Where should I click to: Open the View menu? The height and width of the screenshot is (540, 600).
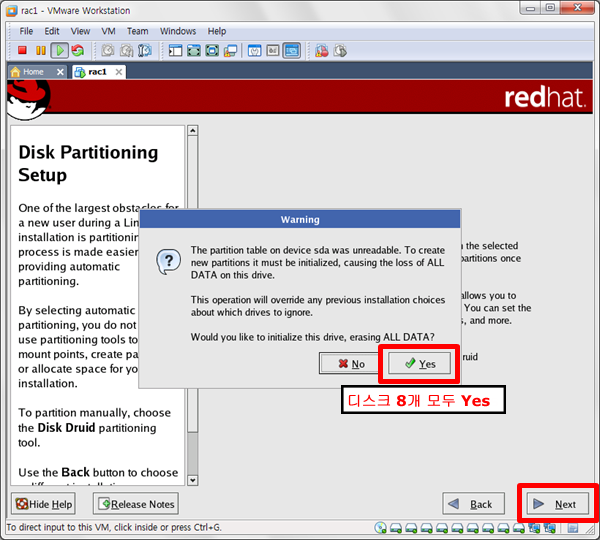pos(80,31)
